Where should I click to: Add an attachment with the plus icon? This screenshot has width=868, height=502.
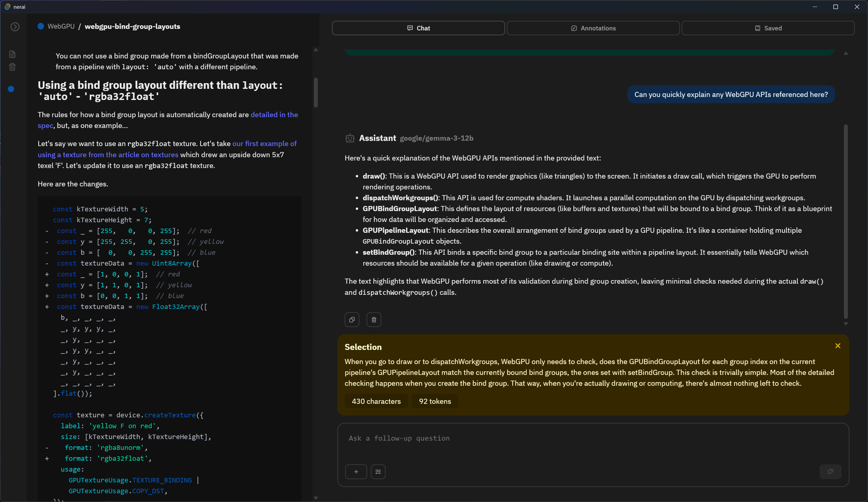(x=356, y=472)
